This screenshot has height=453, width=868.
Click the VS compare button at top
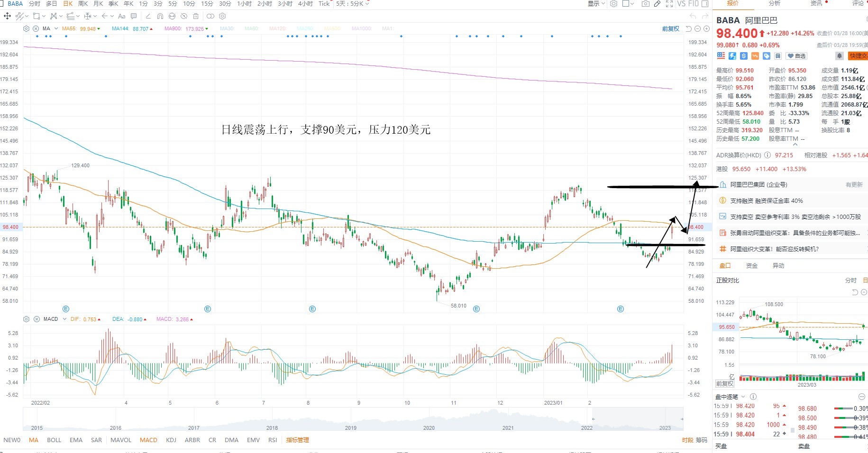pos(681,4)
